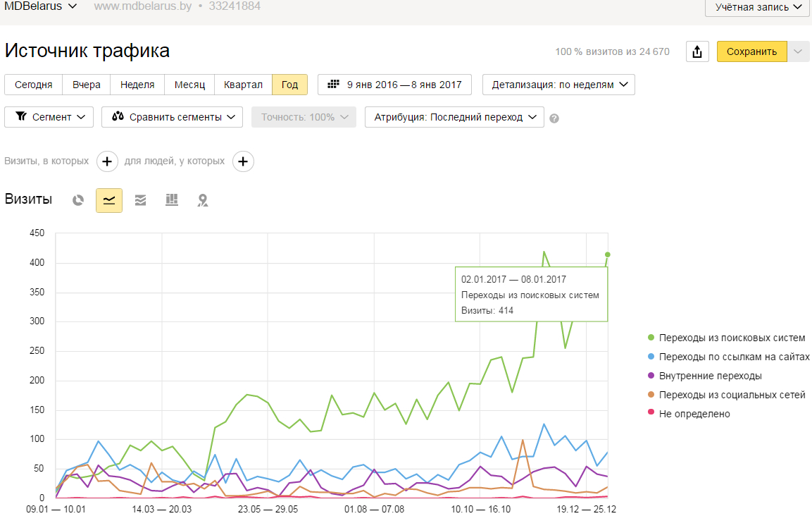812x516 pixels.
Task: Select the pie chart view icon
Action: (x=78, y=200)
